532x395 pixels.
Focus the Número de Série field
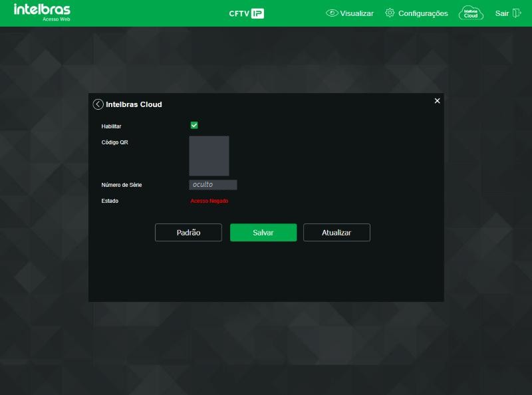click(213, 185)
